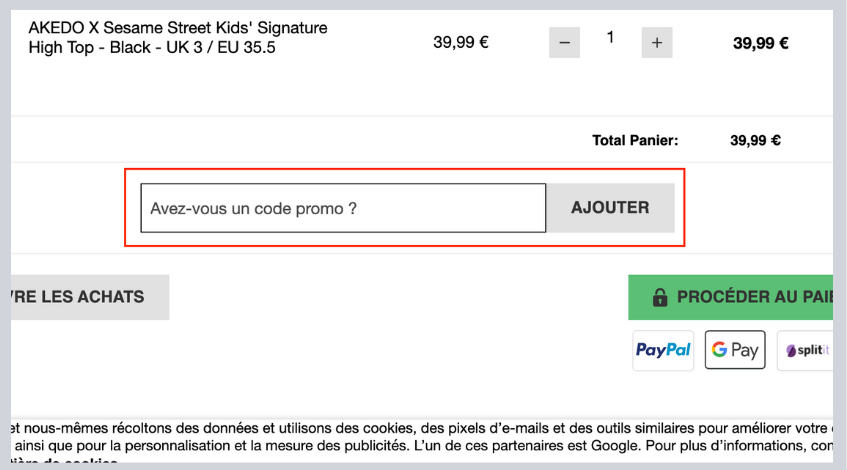Apply promo code with AJOUTER button
Viewport: 847px width, 470px height.
pos(610,208)
